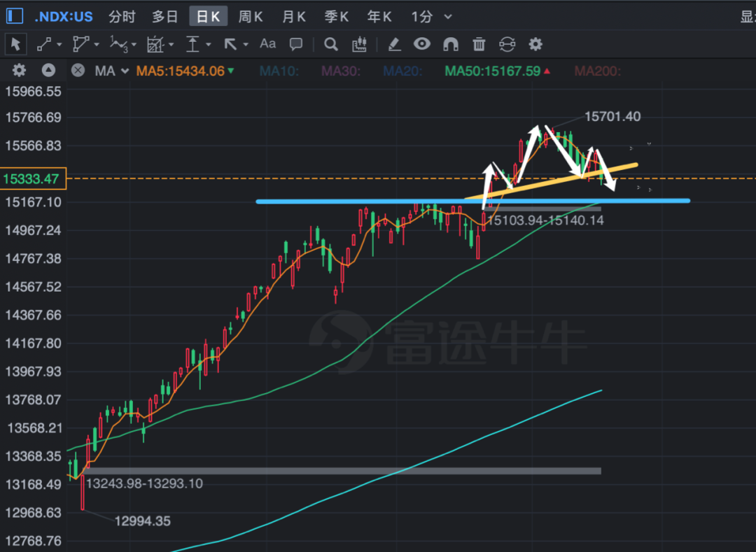Expand the wave tool options arrow
This screenshot has width=756, height=552.
click(134, 45)
